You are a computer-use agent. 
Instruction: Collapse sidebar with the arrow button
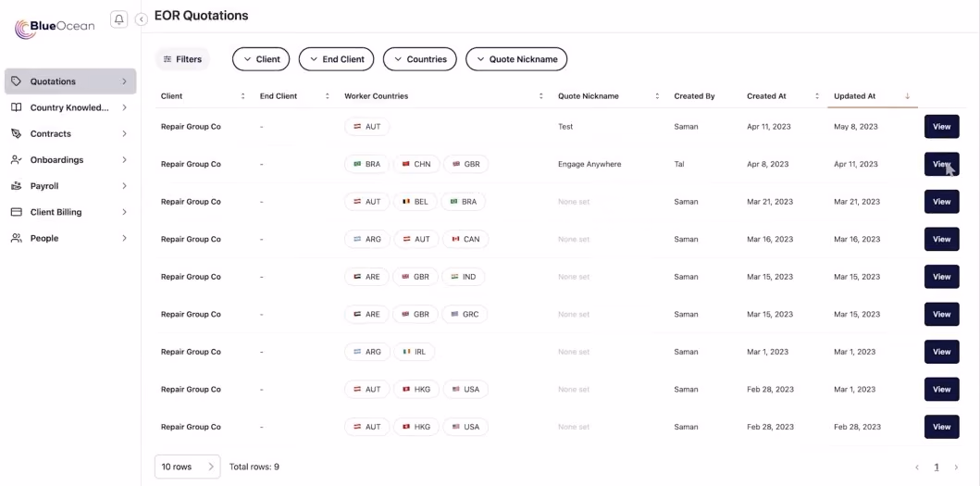142,19
